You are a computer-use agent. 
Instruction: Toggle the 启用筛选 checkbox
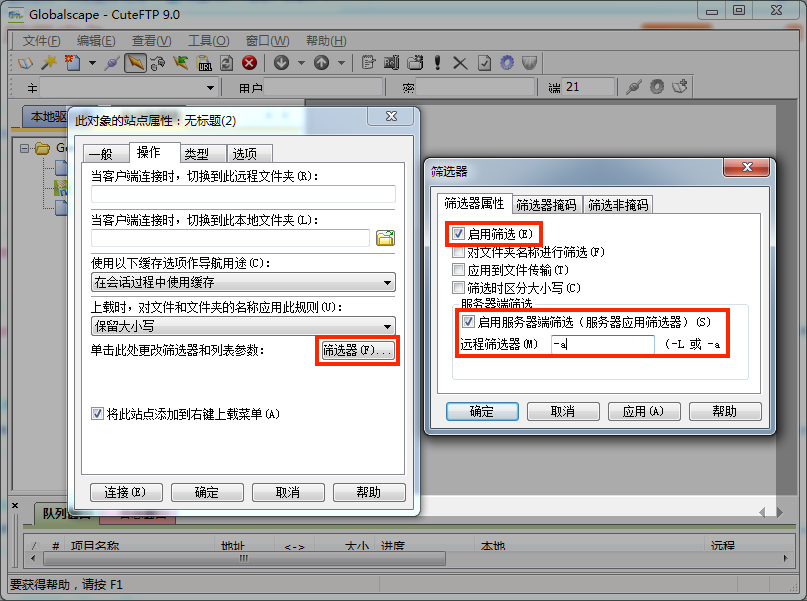pos(459,234)
